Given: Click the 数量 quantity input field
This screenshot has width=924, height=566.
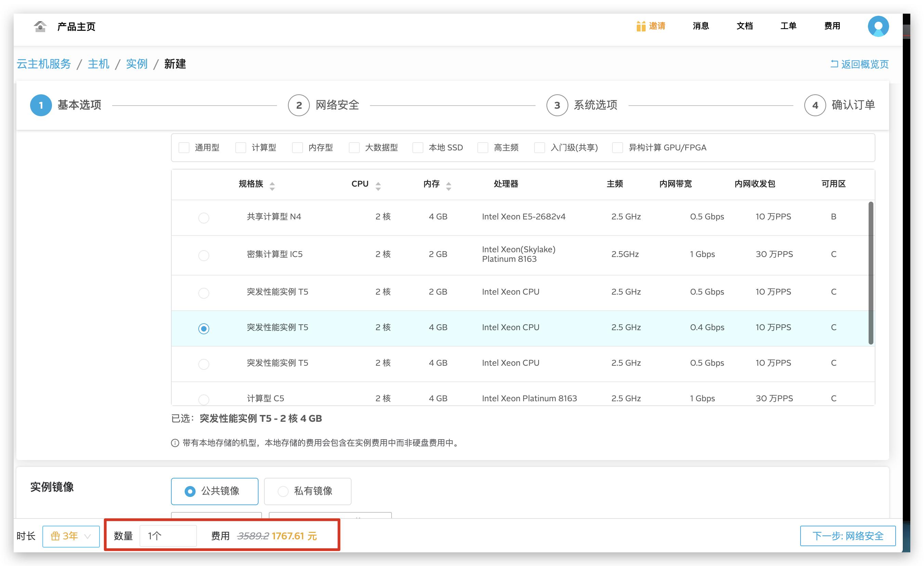Looking at the screenshot, I should click(x=168, y=536).
